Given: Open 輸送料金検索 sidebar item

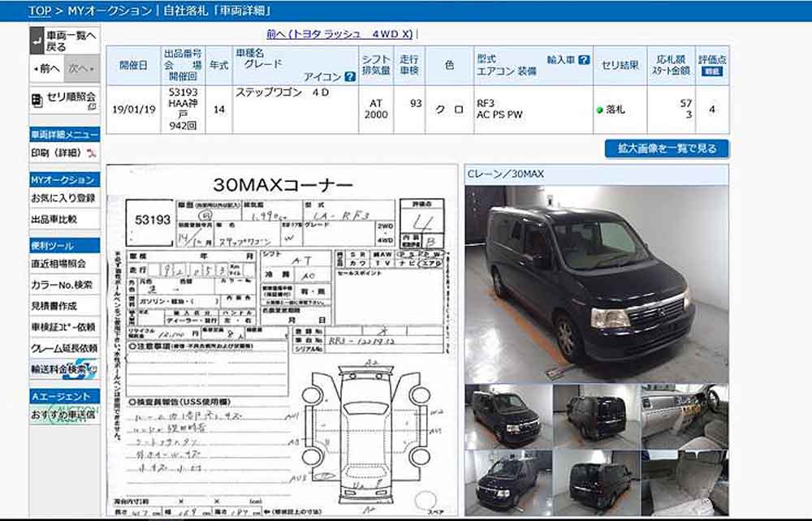Looking at the screenshot, I should coord(65,369).
